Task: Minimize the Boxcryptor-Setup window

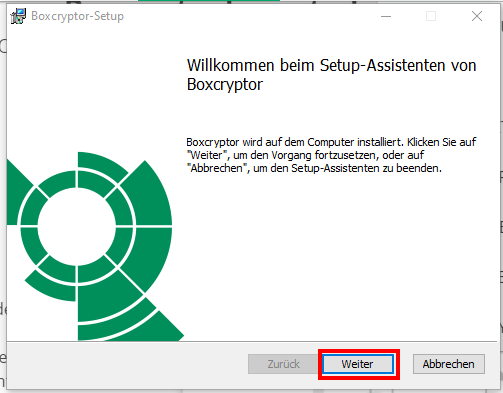Action: (x=386, y=16)
